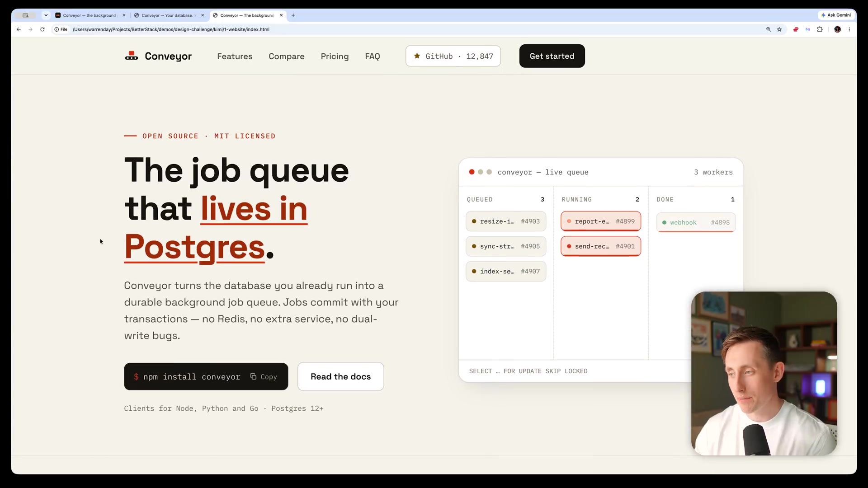
Task: Bookmark this page with the star icon
Action: coord(779,29)
